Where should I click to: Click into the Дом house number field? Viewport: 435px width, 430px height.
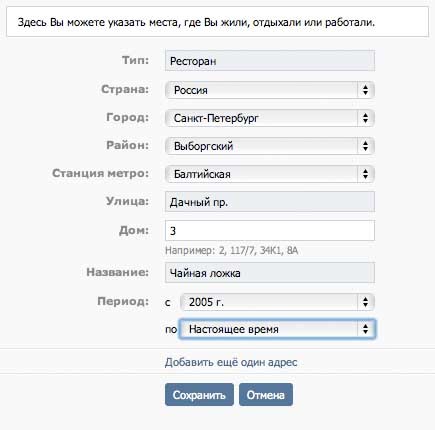point(270,230)
